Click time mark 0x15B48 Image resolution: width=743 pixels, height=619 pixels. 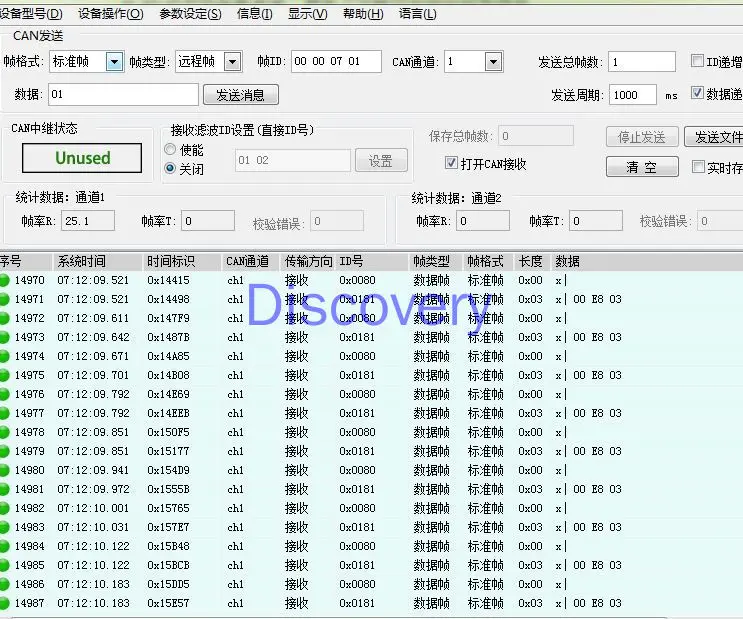[168, 546]
